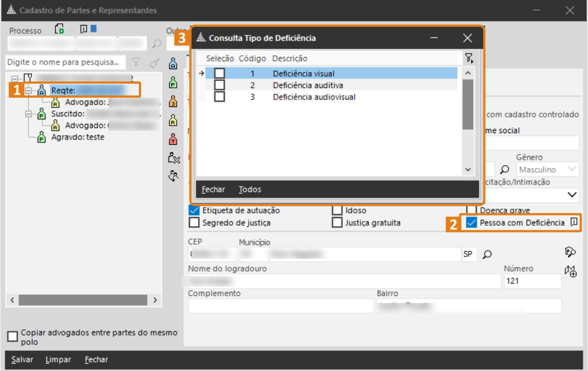Click Todos in the deficiency dialog
The width and height of the screenshot is (588, 371).
(x=250, y=190)
